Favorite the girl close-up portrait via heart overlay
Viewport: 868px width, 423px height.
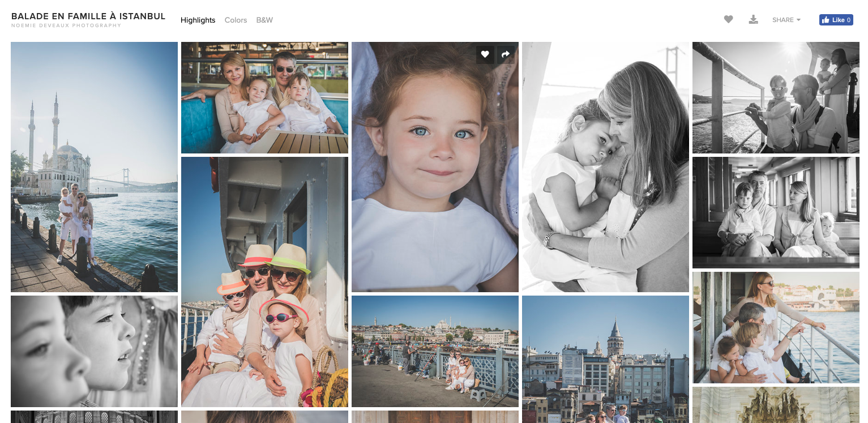pos(485,54)
